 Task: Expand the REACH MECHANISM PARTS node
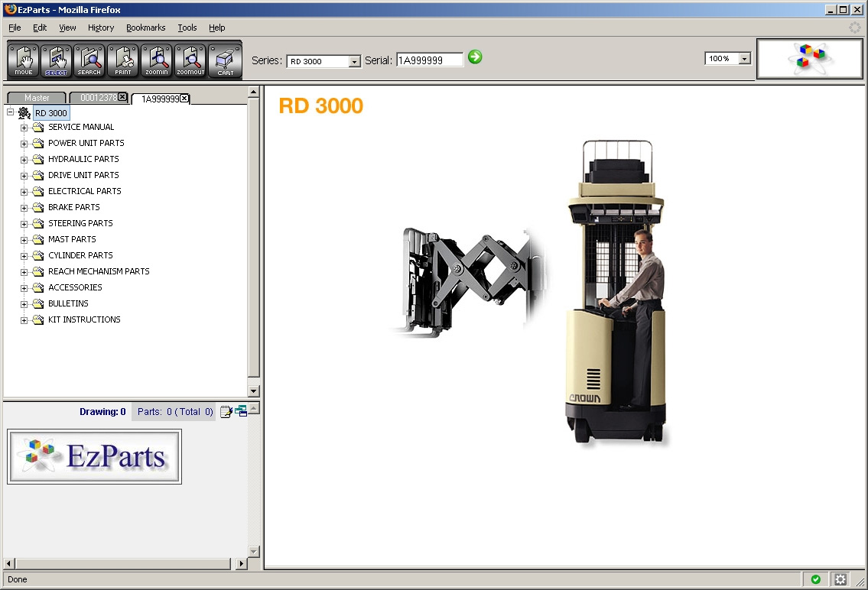[24, 272]
